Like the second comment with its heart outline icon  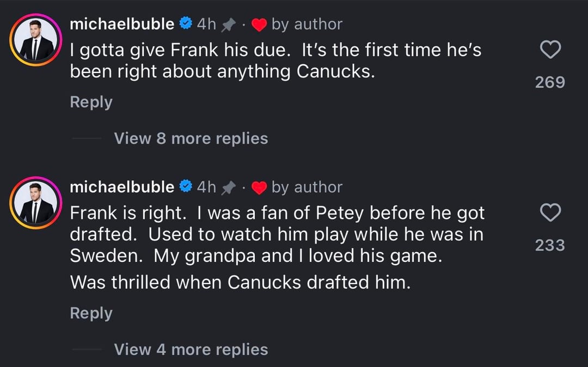click(x=550, y=212)
